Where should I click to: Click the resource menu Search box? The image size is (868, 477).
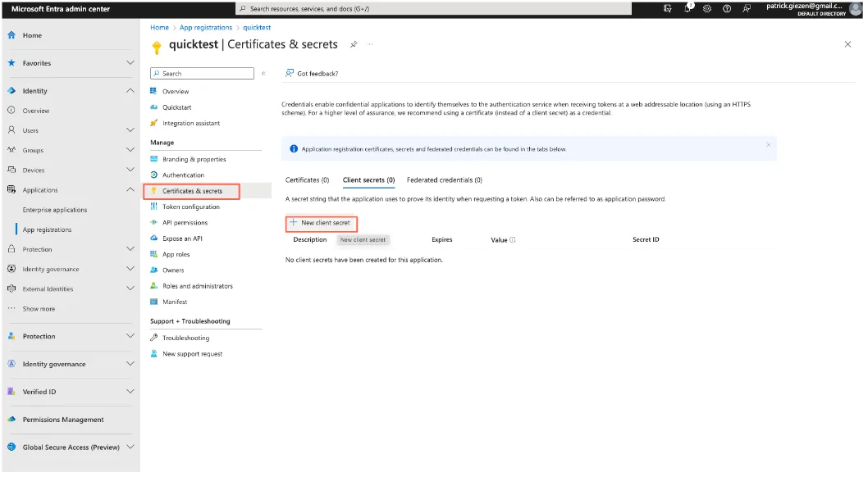202,74
